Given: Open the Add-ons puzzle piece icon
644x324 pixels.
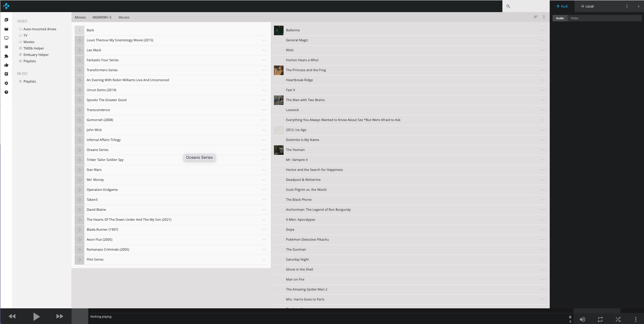Looking at the screenshot, I should click(x=6, y=56).
